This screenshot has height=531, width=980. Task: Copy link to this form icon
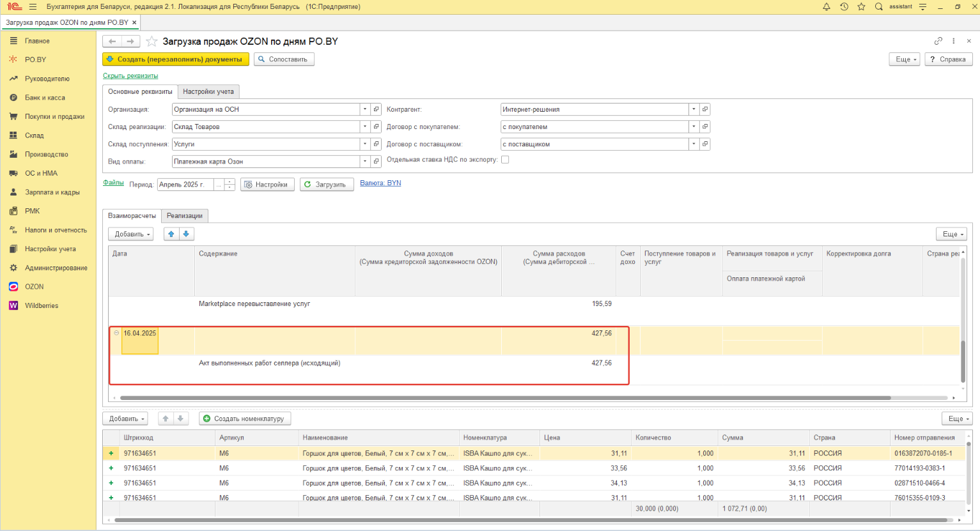(938, 41)
